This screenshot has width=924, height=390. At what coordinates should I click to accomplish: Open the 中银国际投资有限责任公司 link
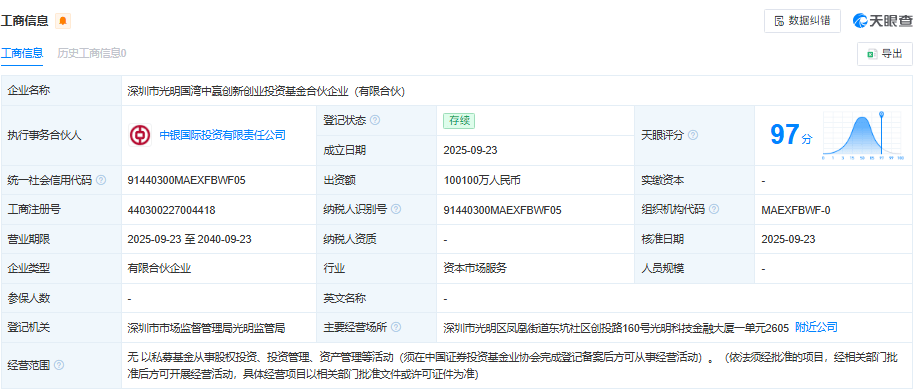tap(223, 135)
